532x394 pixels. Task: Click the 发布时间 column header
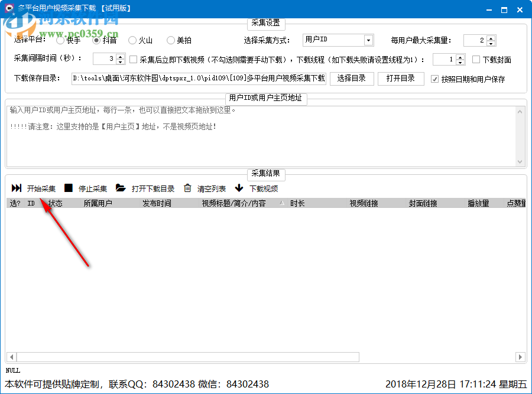click(x=157, y=201)
